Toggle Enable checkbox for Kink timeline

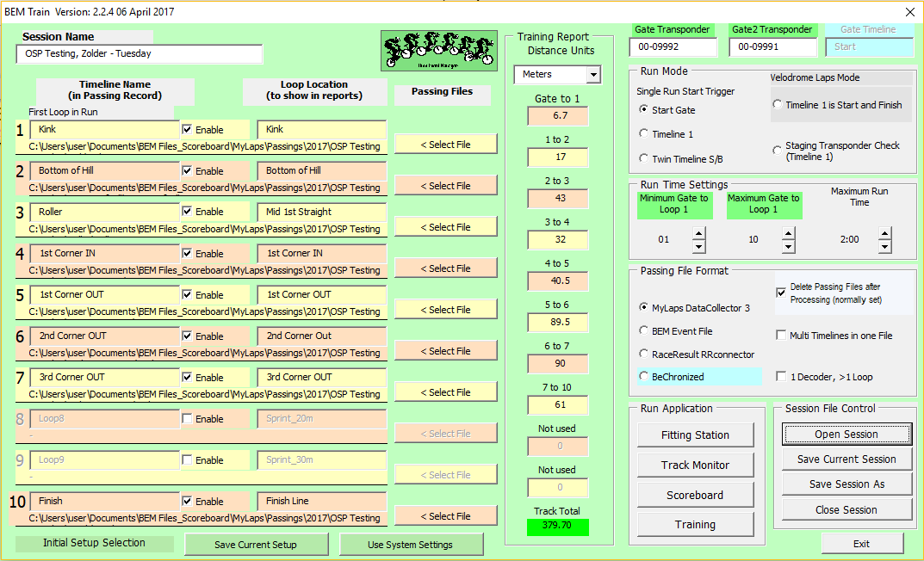[187, 130]
